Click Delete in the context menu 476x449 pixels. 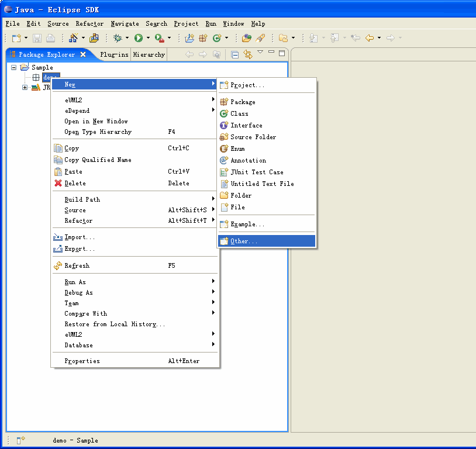[134, 184]
